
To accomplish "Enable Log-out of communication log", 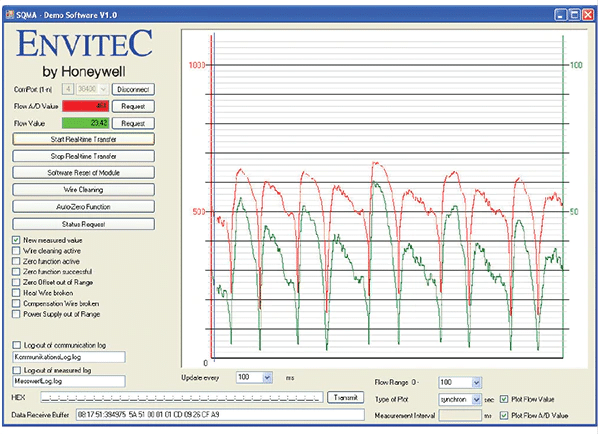I will (15, 344).
